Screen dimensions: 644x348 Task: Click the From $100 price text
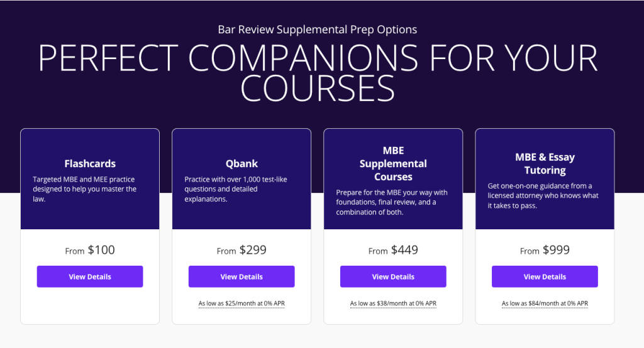coord(90,250)
